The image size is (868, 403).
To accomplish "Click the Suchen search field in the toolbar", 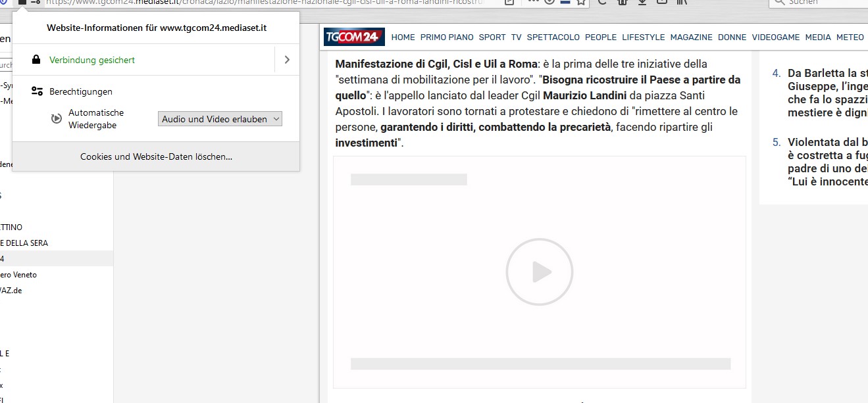I will [x=819, y=3].
